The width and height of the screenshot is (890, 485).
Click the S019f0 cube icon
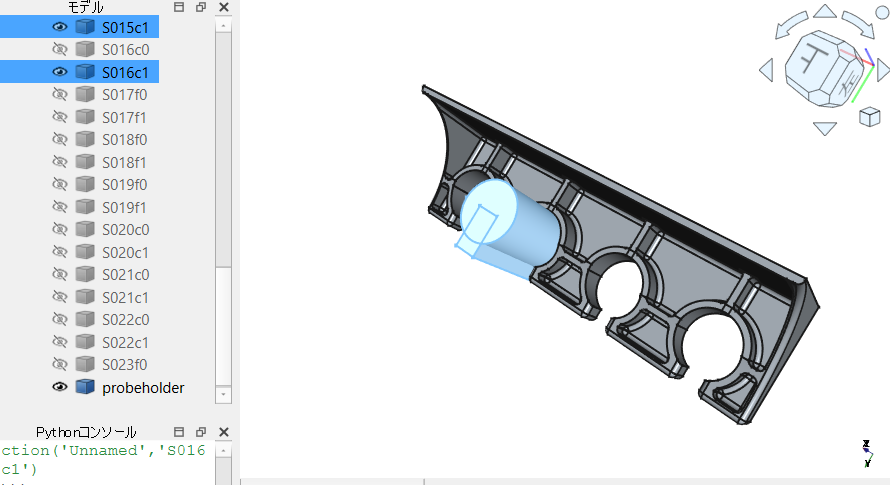pos(85,185)
